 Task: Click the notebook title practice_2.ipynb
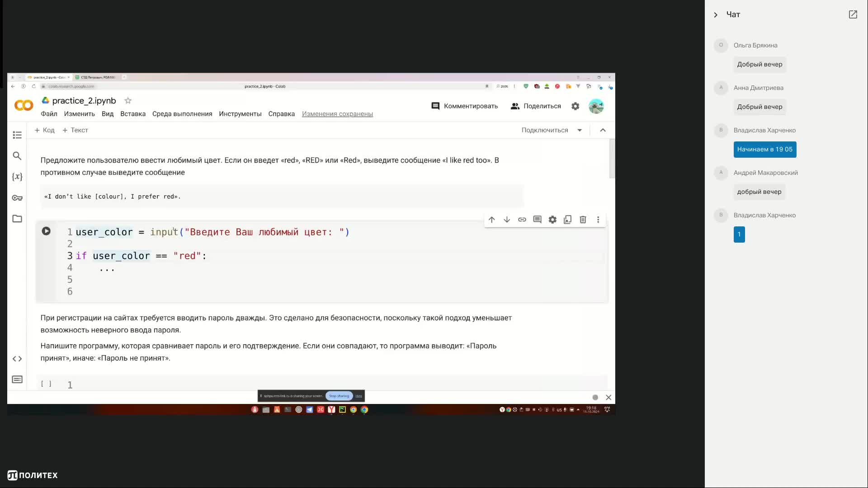pyautogui.click(x=84, y=101)
